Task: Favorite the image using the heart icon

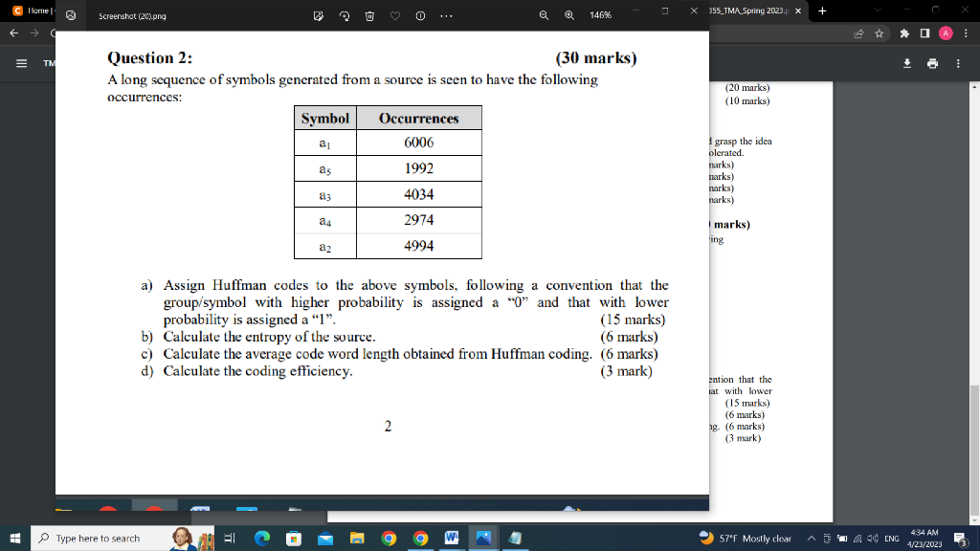Action: [396, 15]
